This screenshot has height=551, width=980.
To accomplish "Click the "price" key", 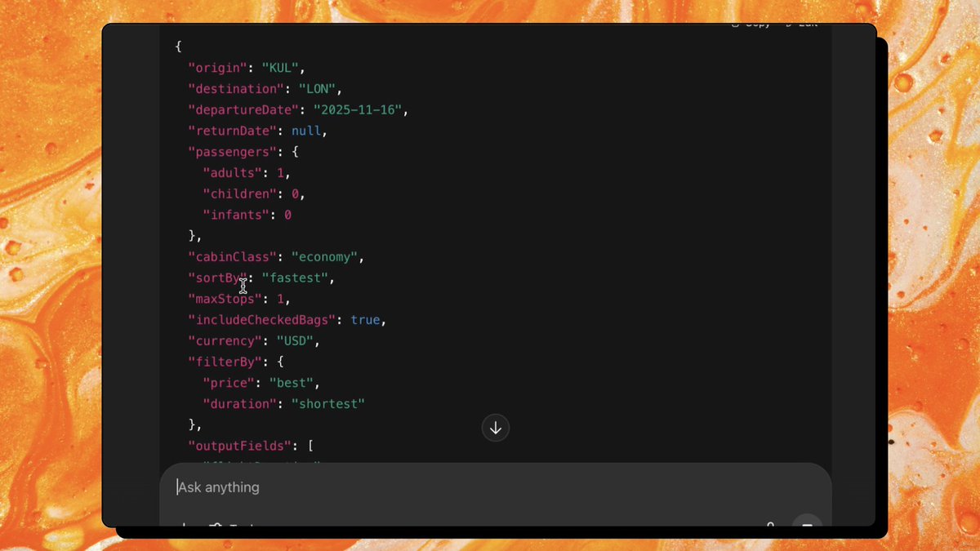I will [x=229, y=383].
